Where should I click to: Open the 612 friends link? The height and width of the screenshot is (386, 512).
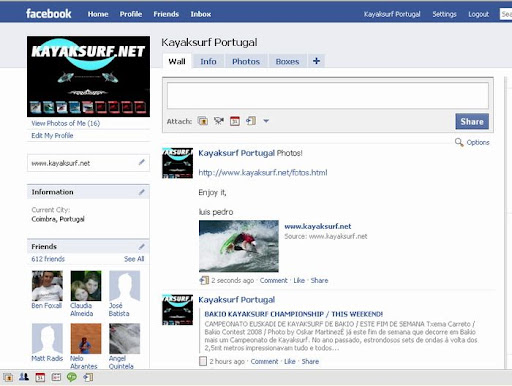48,259
